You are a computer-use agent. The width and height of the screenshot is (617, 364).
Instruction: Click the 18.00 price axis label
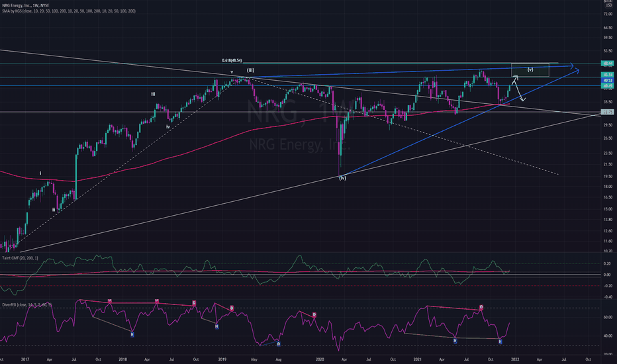point(608,187)
